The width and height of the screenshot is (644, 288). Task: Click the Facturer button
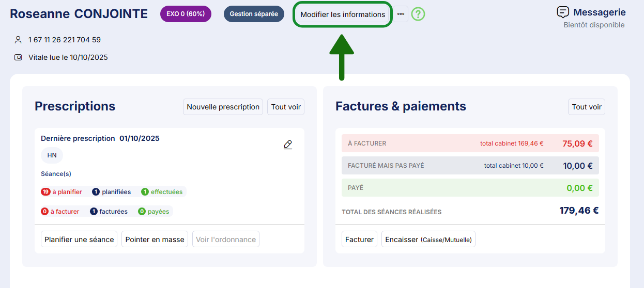pyautogui.click(x=359, y=239)
